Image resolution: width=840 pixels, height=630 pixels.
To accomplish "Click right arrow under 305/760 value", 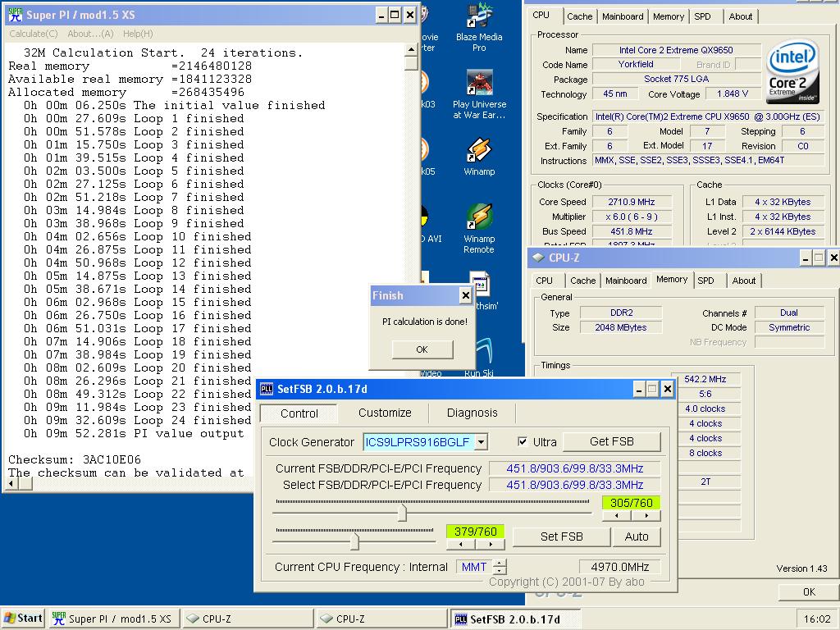I will (646, 515).
